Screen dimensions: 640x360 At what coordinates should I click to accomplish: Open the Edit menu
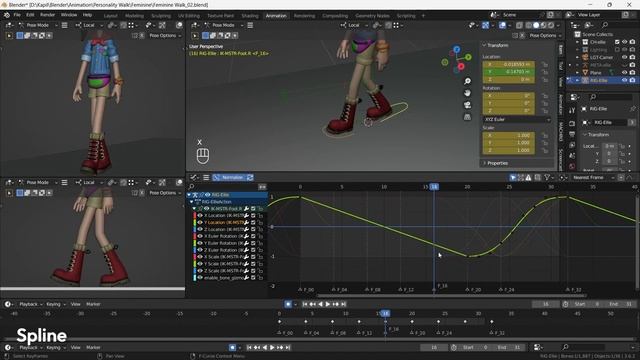point(30,15)
